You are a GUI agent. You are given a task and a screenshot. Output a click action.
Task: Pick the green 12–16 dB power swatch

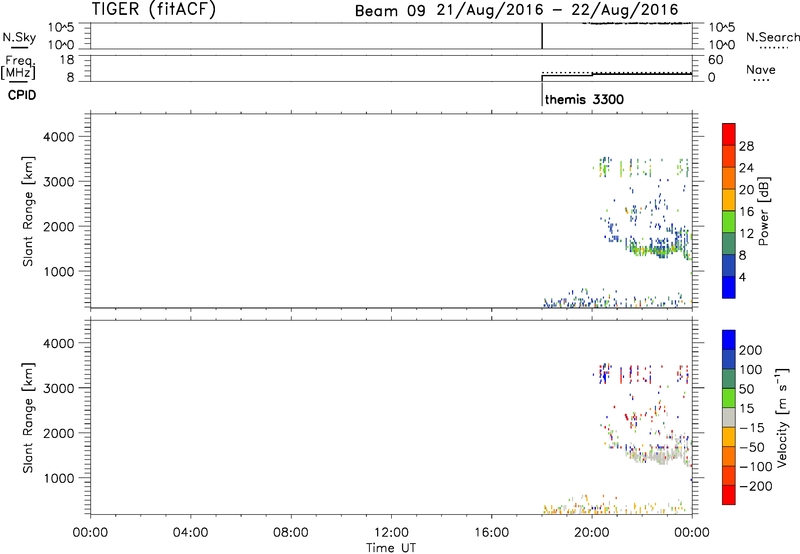729,221
